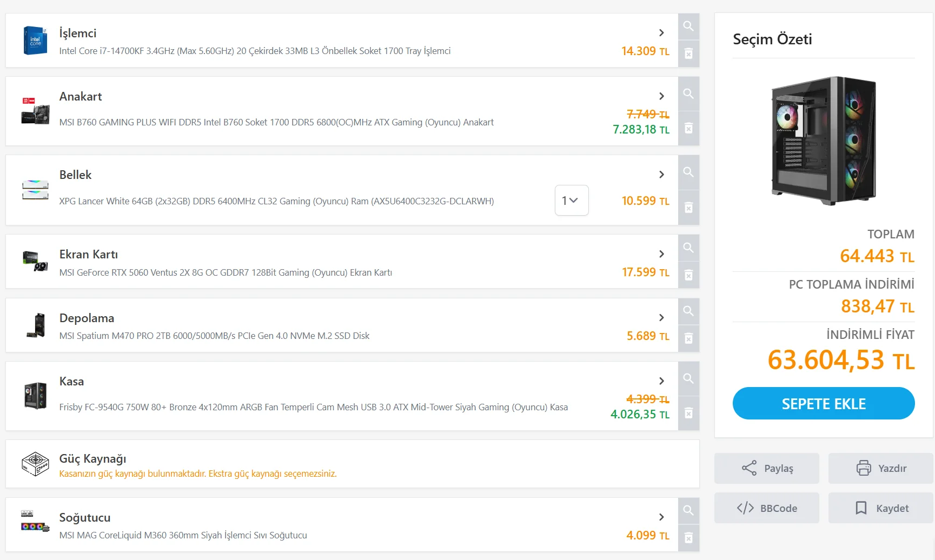Open the MSI B760 GAMING PLUS WIFI link
This screenshot has height=560, width=935.
[276, 122]
